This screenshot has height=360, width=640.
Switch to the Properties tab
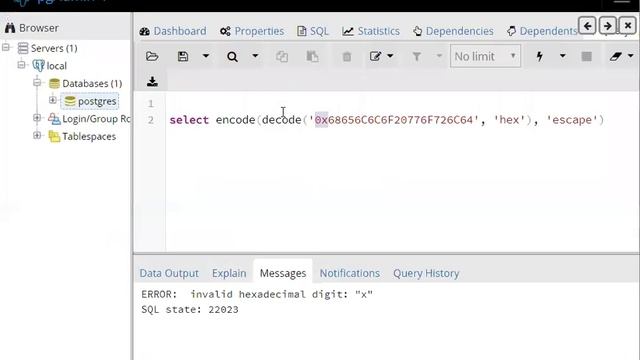252,31
